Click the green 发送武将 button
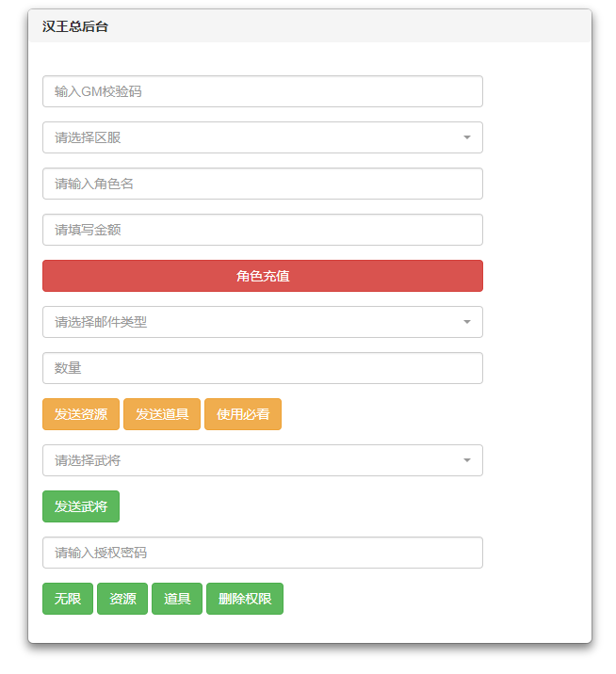Viewport: 616px width, 674px height. point(81,506)
